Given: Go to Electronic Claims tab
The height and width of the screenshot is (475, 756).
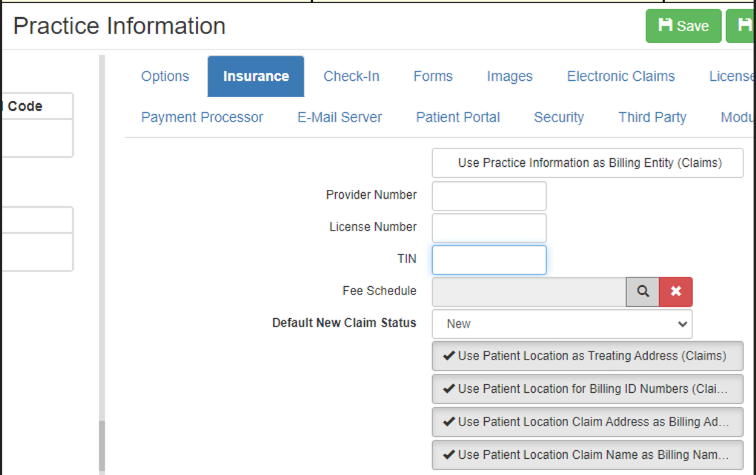Looking at the screenshot, I should [x=621, y=76].
